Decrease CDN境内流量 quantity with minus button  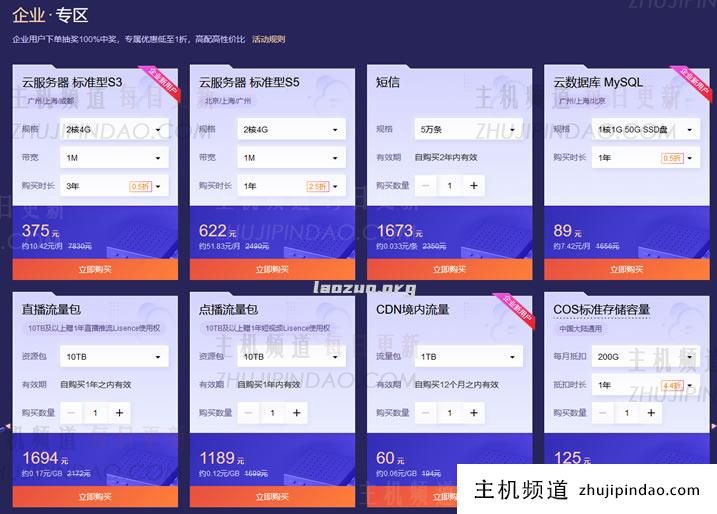(x=426, y=412)
